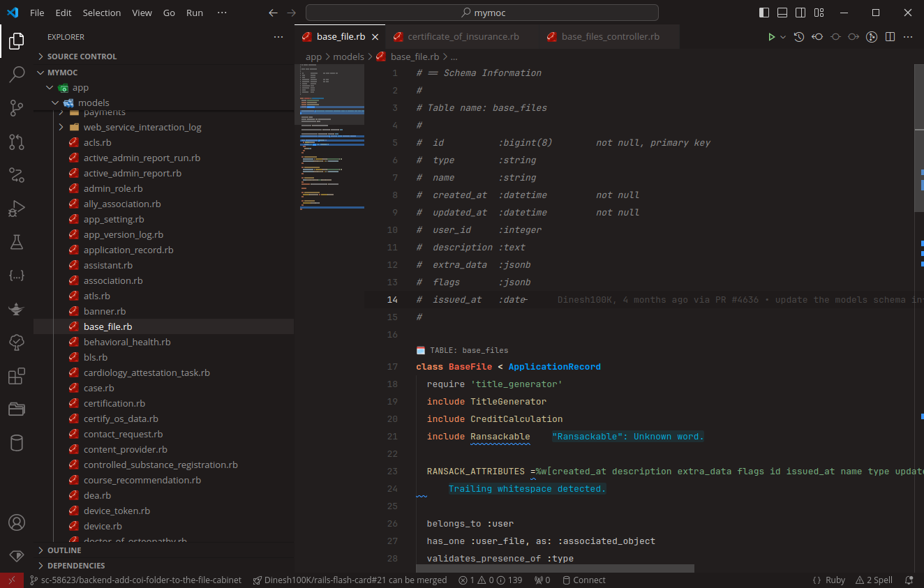Image resolution: width=924 pixels, height=588 pixels.
Task: Click the remote window indicator in status bar
Action: (x=12, y=580)
